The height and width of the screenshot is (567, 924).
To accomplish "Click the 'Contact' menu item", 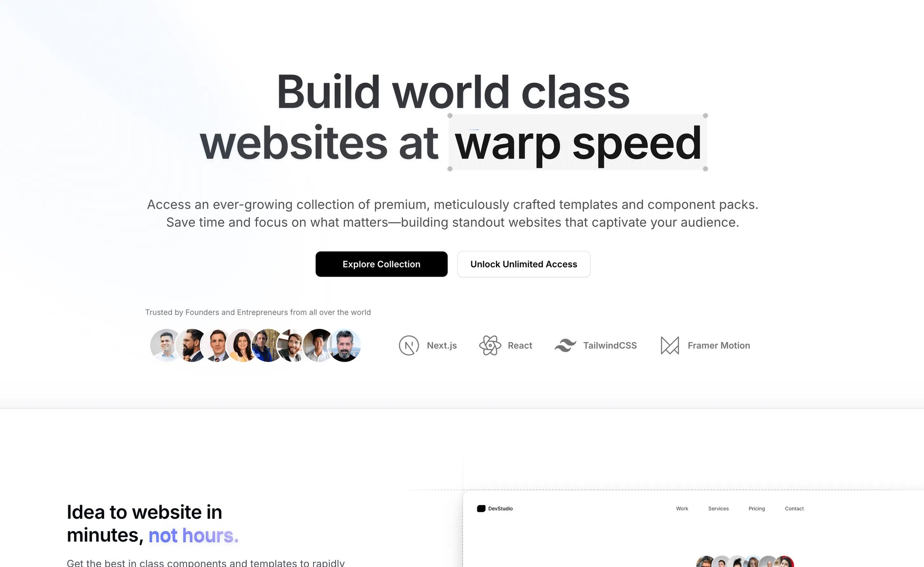I will (794, 508).
